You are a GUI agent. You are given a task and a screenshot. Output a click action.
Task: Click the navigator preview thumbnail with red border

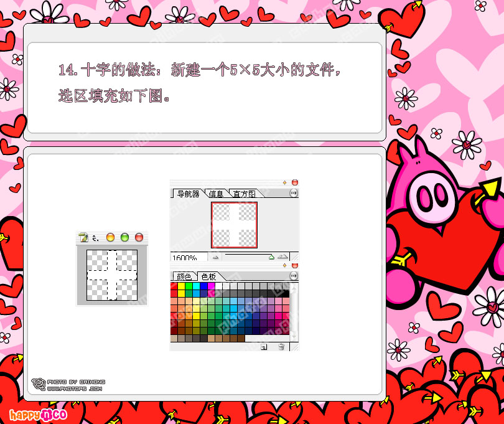(x=234, y=224)
